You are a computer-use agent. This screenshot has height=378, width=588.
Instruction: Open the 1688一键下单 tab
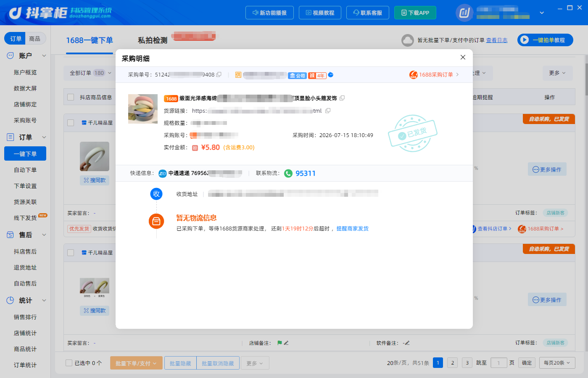point(90,40)
